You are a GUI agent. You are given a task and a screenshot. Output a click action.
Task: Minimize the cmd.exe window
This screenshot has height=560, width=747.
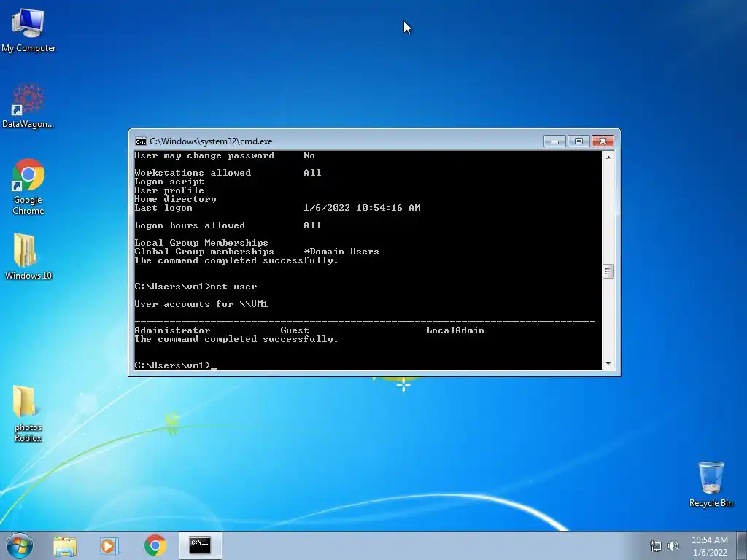[x=554, y=141]
